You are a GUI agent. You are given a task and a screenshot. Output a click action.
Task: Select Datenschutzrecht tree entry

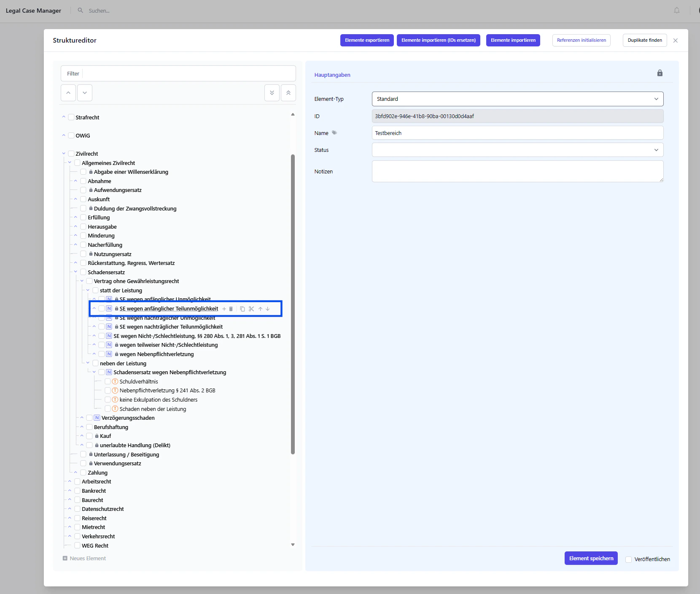coord(103,509)
